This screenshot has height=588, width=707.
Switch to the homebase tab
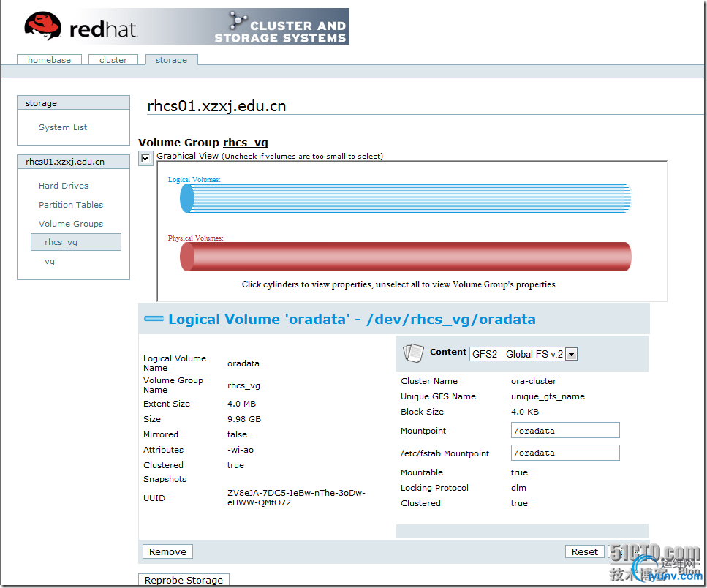(x=49, y=59)
